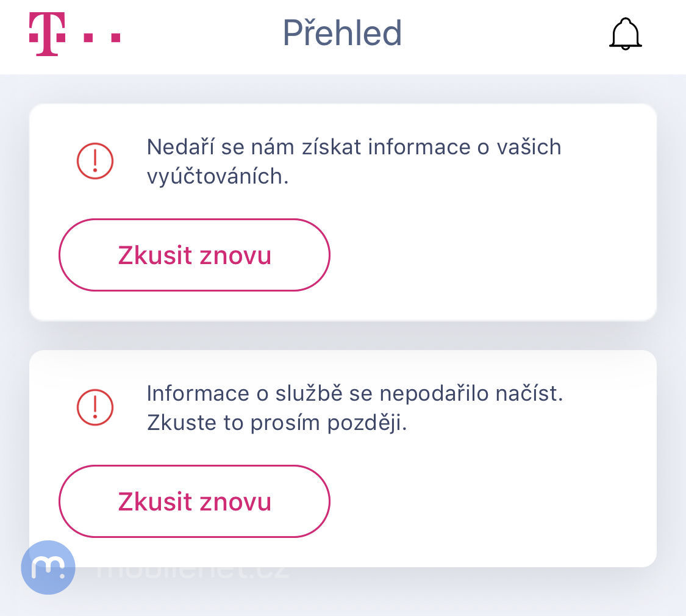Retry loading service information with Zkusit znovu
Screen dimensions: 686x616
click(195, 501)
